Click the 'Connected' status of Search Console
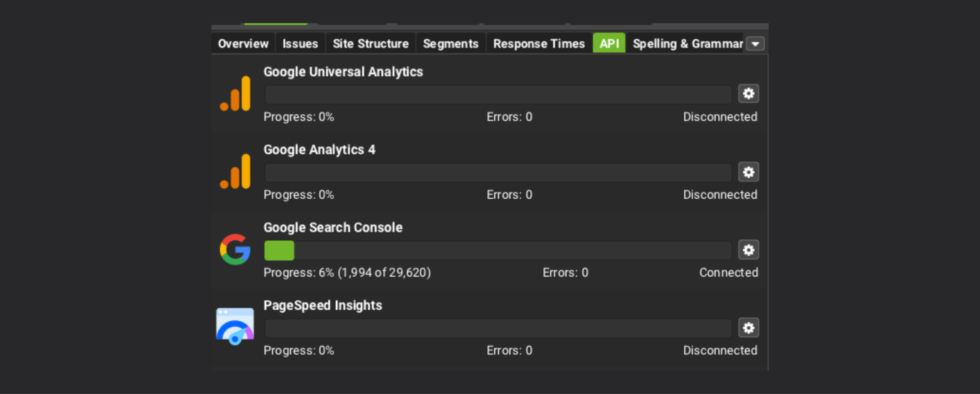Screen dimensions: 980x394 tap(728, 272)
